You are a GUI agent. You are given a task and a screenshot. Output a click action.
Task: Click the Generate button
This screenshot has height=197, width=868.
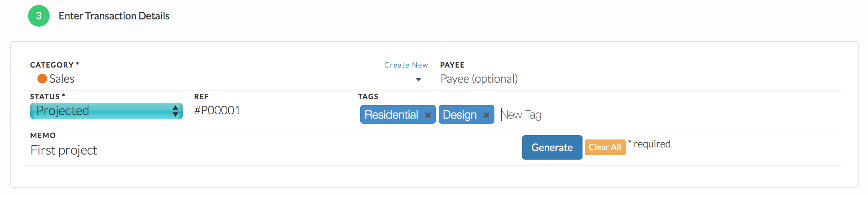[552, 147]
